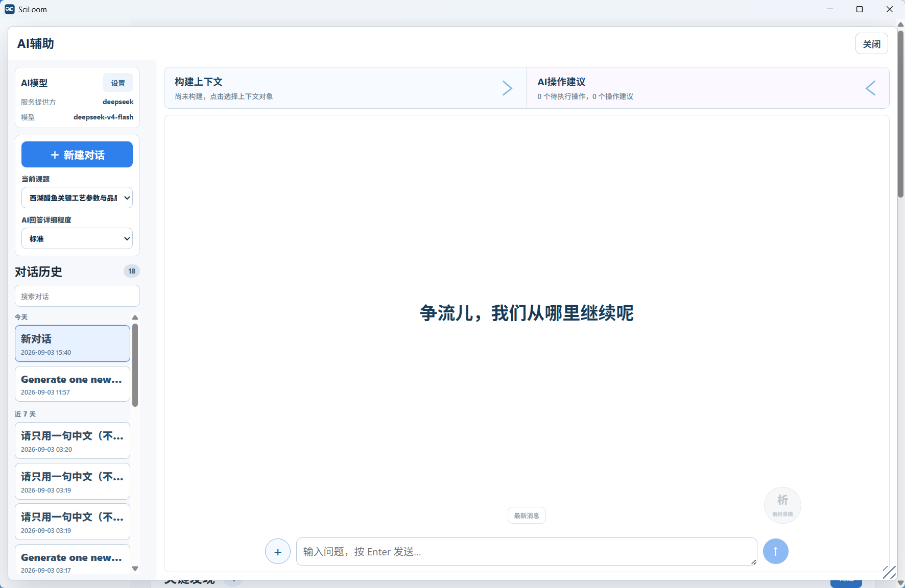Open the AI操作建议 panel header

click(708, 88)
